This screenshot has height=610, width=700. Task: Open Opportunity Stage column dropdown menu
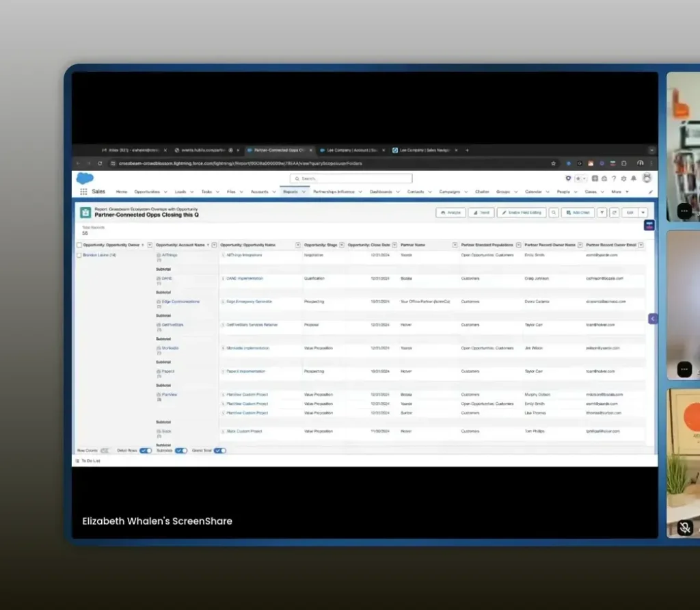coord(342,245)
